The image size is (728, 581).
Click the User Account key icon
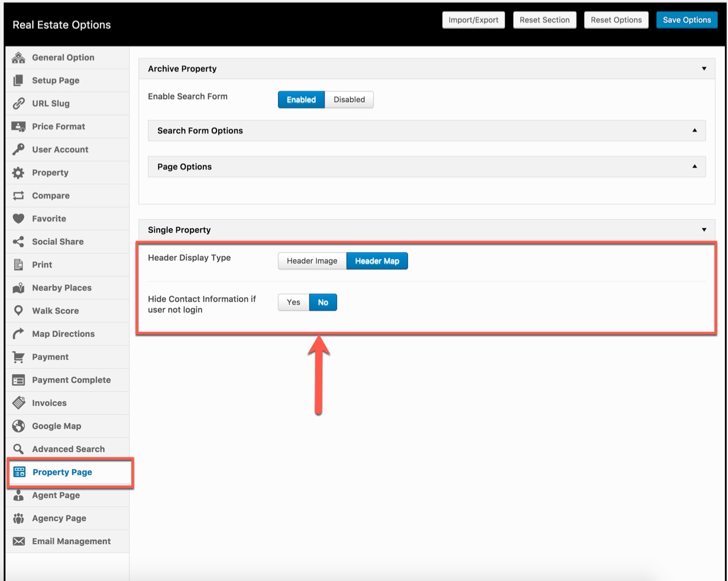pos(18,150)
